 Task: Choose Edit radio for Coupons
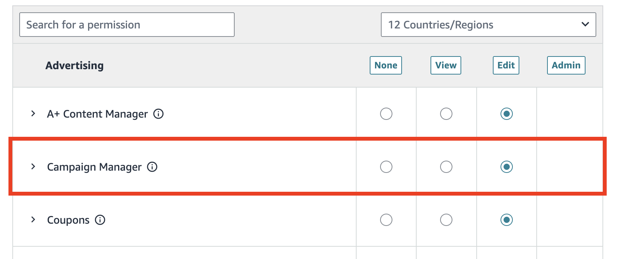pyautogui.click(x=506, y=220)
